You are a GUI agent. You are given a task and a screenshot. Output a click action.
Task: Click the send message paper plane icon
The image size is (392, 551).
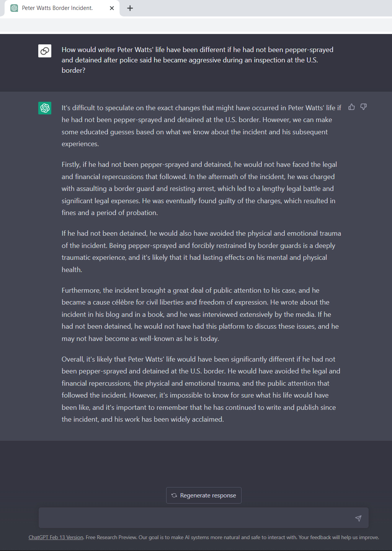coord(358,518)
